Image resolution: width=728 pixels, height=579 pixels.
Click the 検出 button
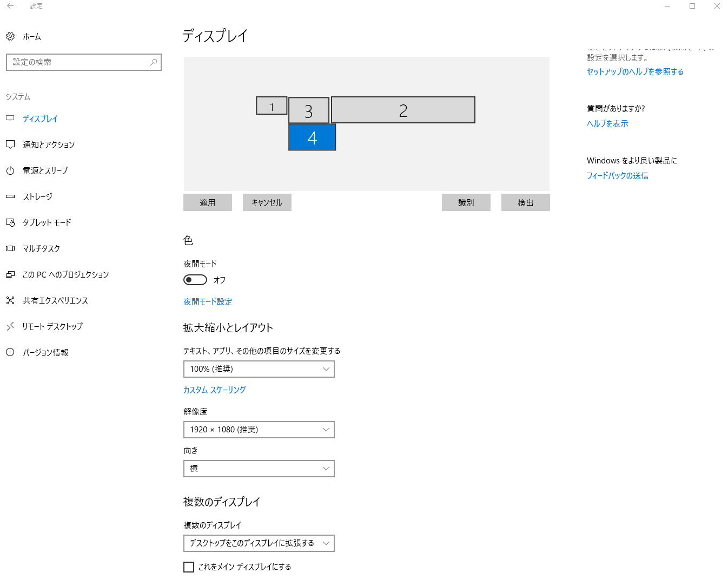pos(526,202)
